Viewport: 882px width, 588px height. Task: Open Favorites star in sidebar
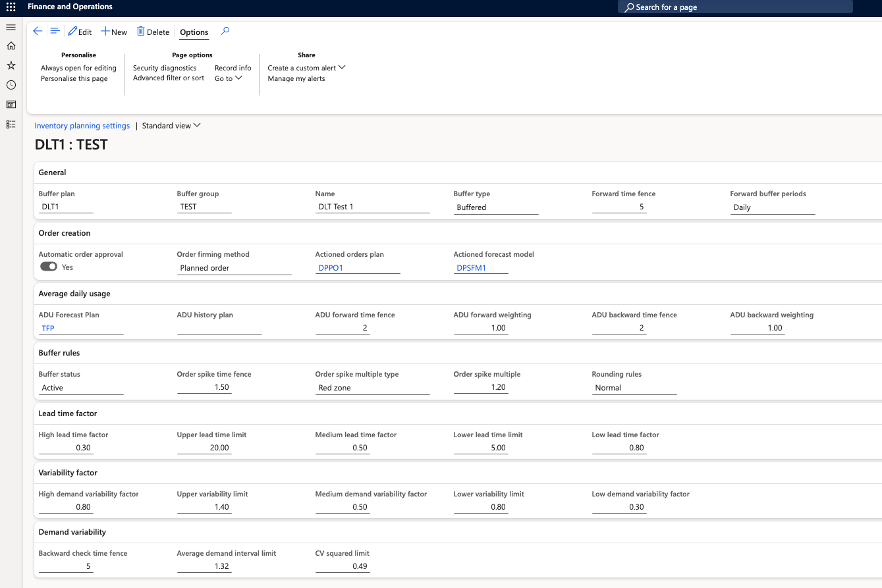point(11,65)
